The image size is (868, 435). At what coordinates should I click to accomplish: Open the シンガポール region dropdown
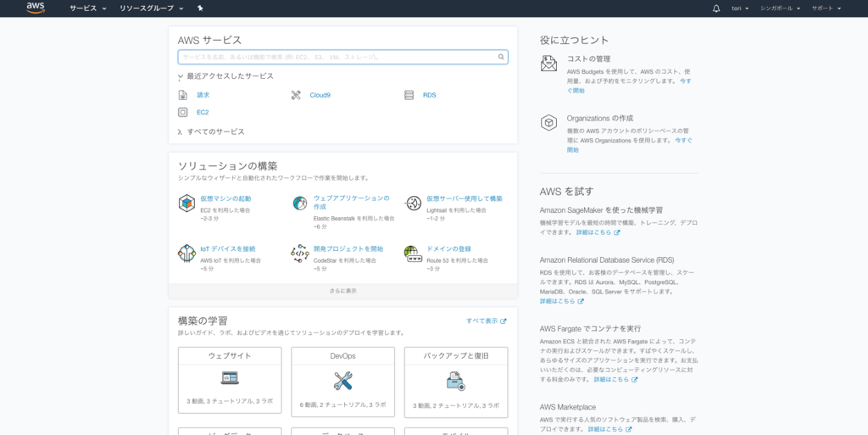(x=780, y=8)
